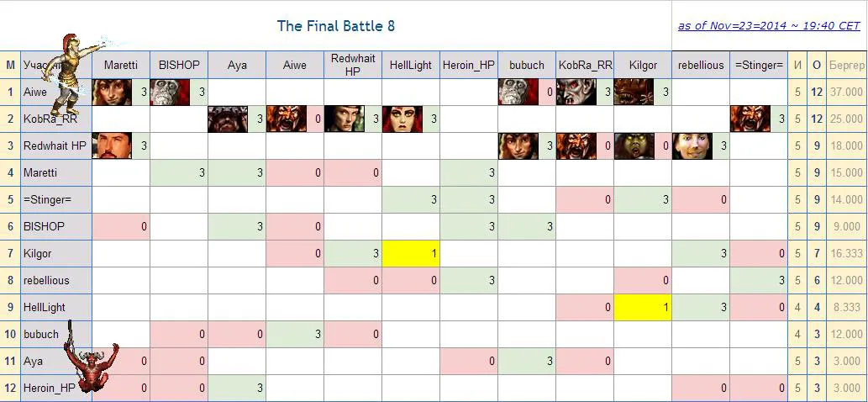Select the Maretti column header

pyautogui.click(x=121, y=66)
